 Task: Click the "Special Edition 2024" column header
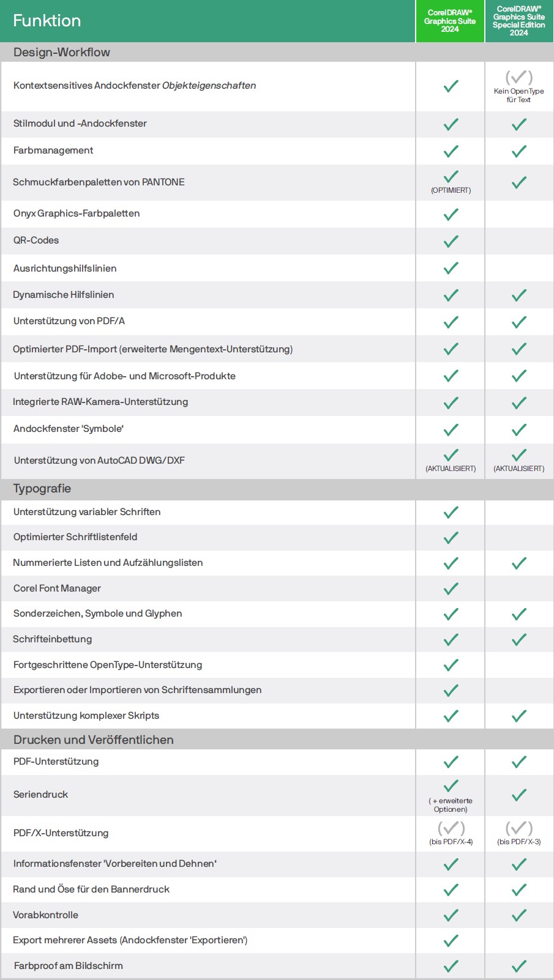click(518, 21)
